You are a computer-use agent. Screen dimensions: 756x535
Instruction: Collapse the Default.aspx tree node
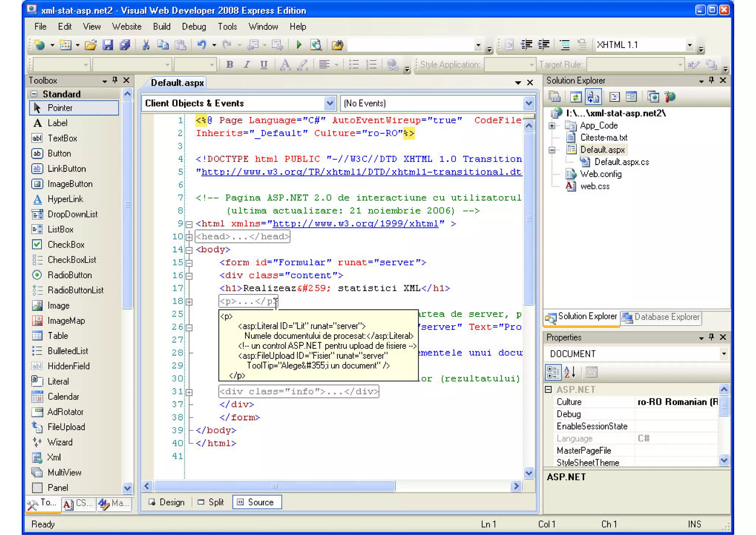552,150
